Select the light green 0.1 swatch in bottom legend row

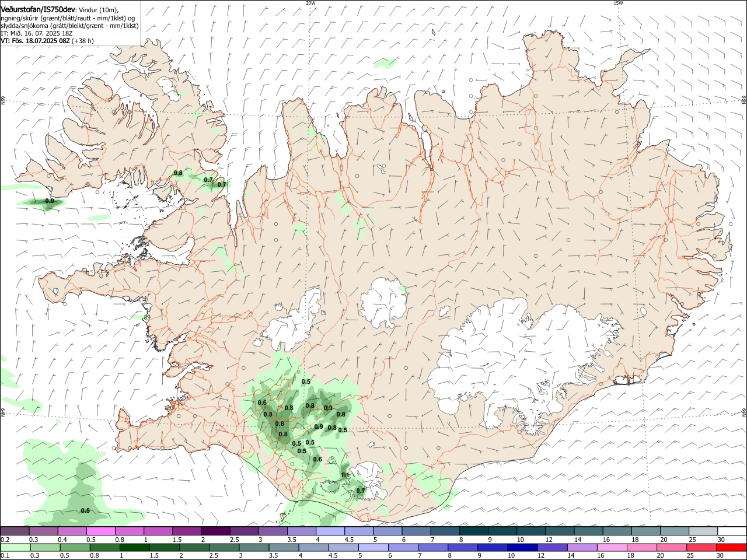point(15,548)
